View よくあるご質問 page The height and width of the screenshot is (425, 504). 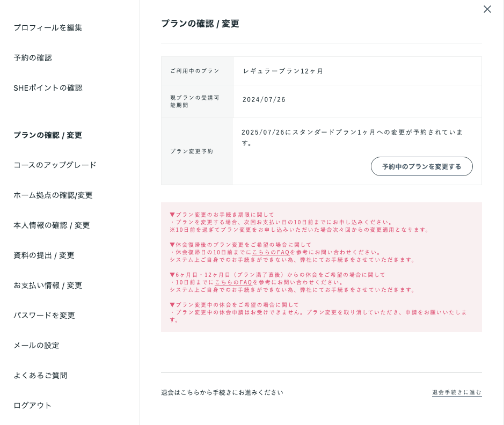tap(40, 375)
